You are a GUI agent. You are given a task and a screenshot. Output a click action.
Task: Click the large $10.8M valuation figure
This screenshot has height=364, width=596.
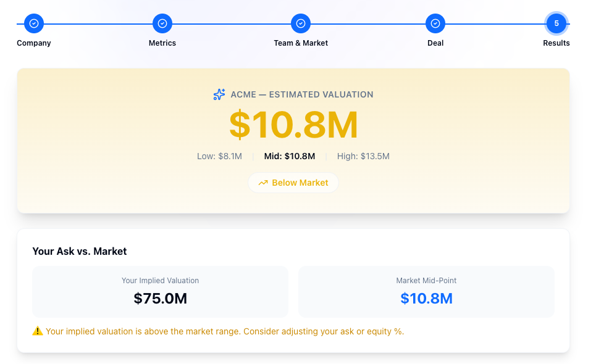pyautogui.click(x=293, y=125)
